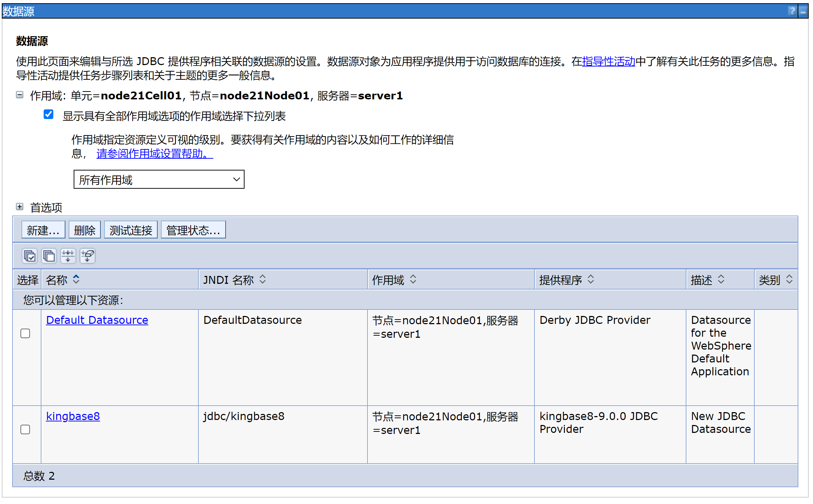813x504 pixels.
Task: Uncheck the show all scopes dropdown checkbox
Action: click(x=49, y=115)
